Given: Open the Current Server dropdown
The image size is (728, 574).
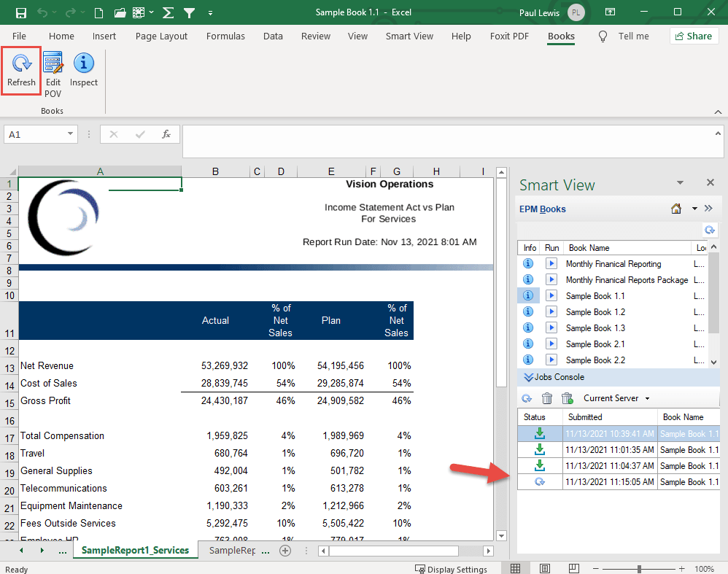Looking at the screenshot, I should click(616, 398).
